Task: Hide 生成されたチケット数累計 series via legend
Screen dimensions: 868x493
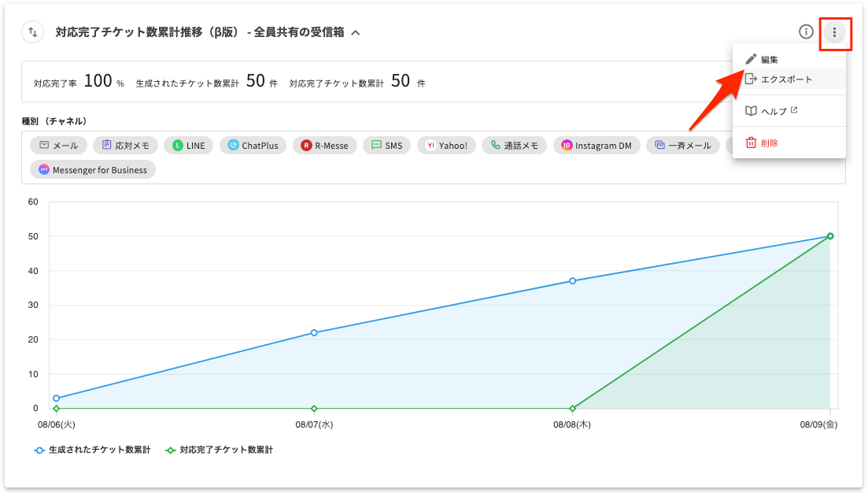Action: point(91,450)
